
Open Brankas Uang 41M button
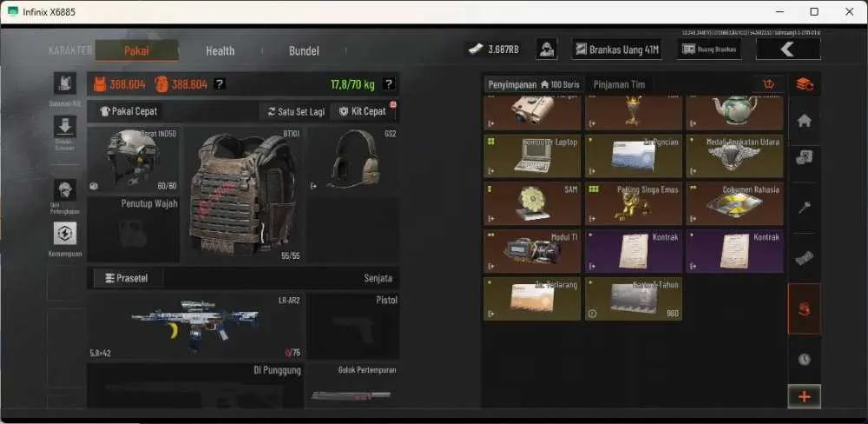point(617,50)
